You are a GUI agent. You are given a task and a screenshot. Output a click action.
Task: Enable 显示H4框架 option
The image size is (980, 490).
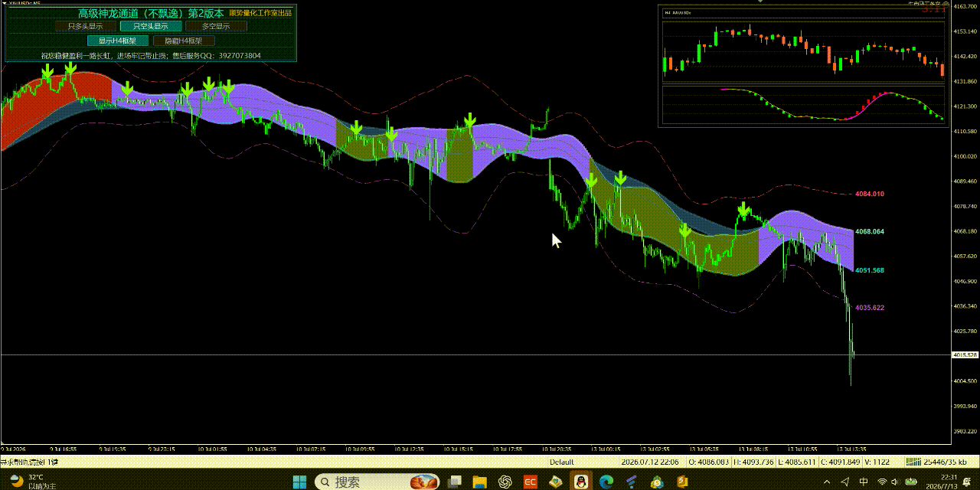tap(118, 41)
